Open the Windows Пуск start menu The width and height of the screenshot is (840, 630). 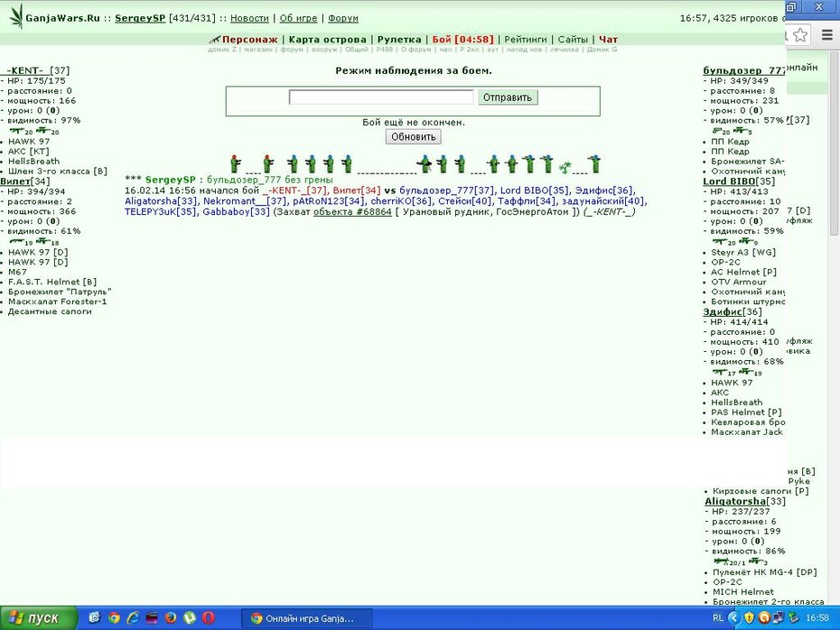pyautogui.click(x=39, y=617)
